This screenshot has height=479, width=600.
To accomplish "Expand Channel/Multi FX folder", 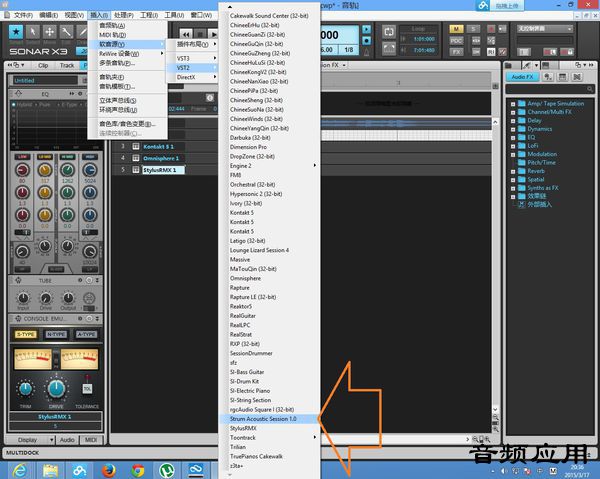I will 513,112.
